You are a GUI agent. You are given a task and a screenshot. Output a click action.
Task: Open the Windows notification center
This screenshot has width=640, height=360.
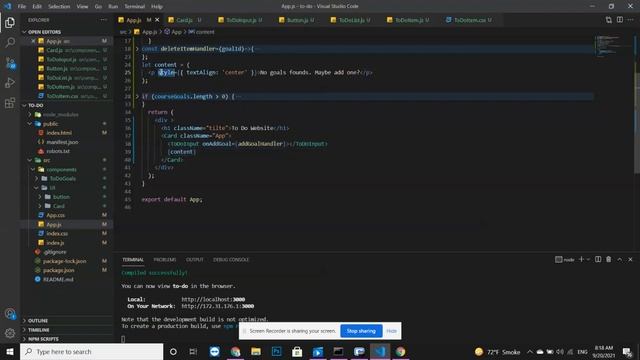tap(627, 351)
